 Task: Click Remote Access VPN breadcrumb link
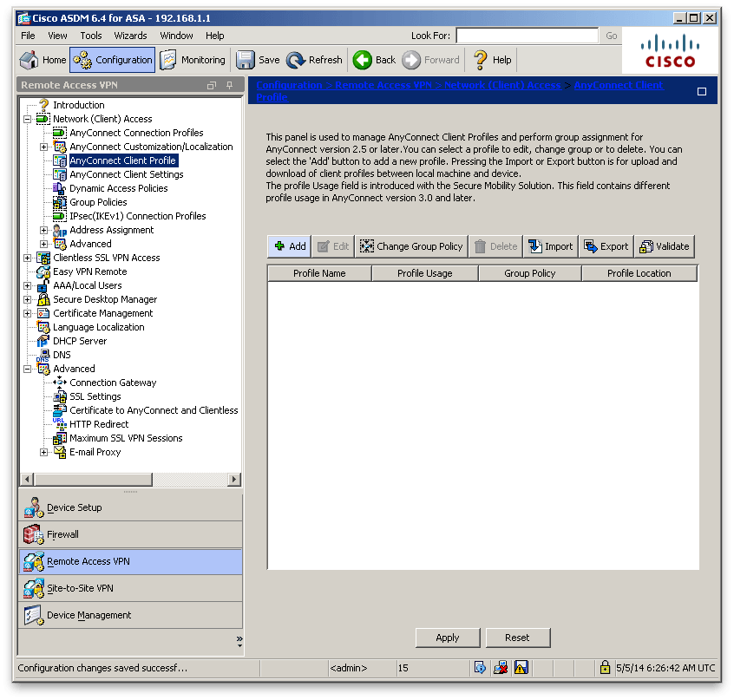tap(383, 85)
